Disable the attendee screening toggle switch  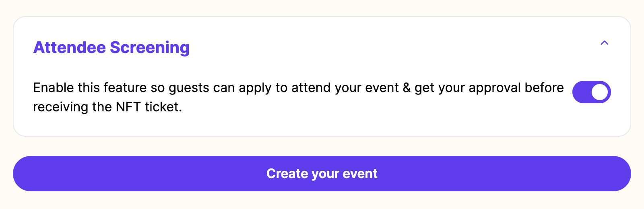(591, 92)
